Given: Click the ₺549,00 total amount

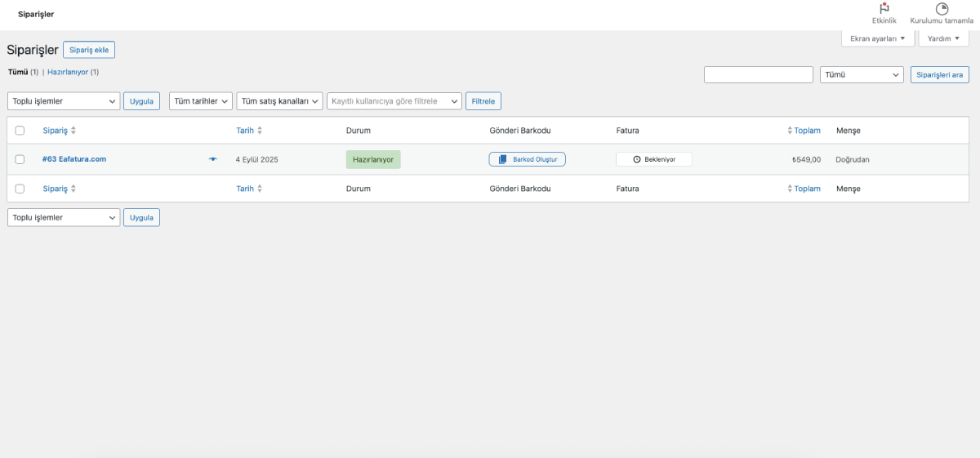Looking at the screenshot, I should pyautogui.click(x=806, y=159).
